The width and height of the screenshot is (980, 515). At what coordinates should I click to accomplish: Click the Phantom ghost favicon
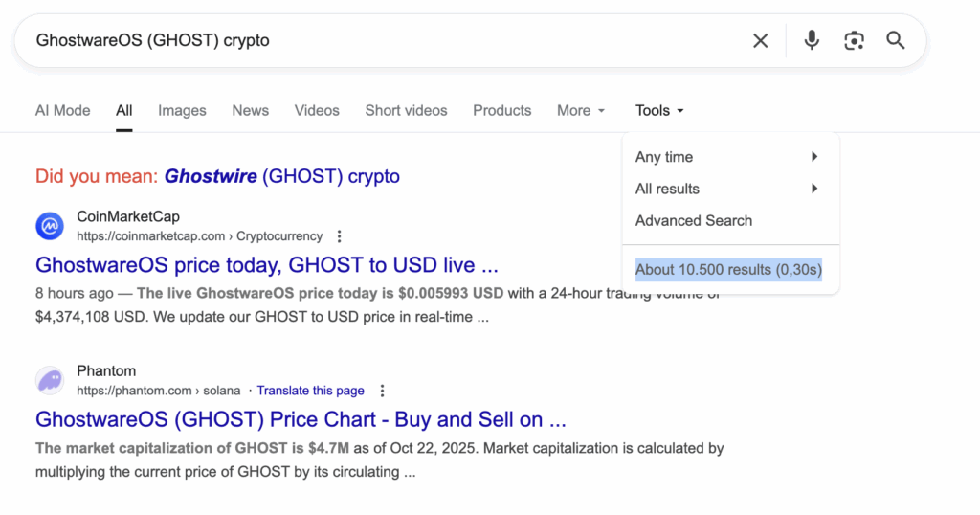50,380
